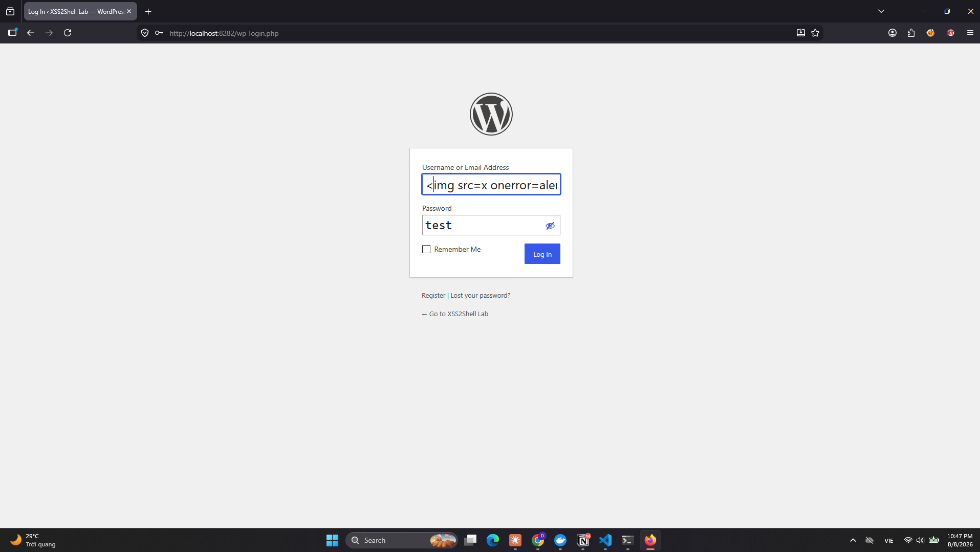
Task: Click the battery status tray icon
Action: click(x=934, y=540)
